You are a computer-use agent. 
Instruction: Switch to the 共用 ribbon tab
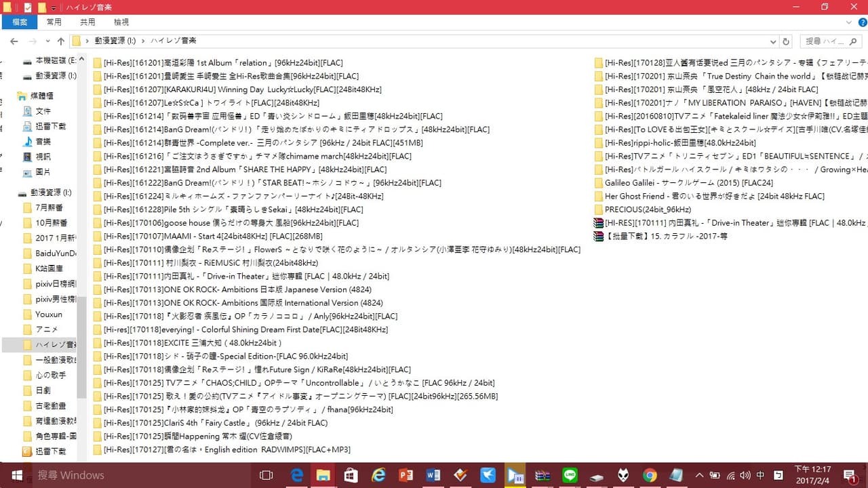point(87,22)
